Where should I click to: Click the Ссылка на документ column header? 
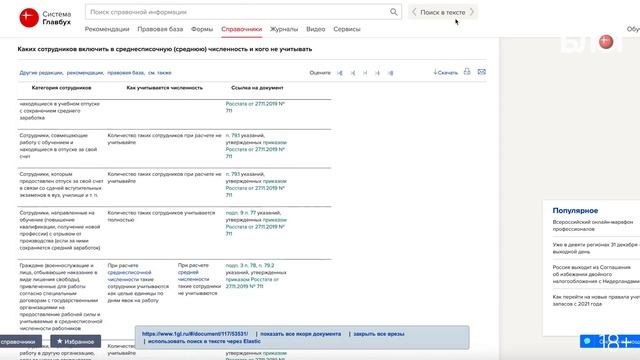coord(257,88)
